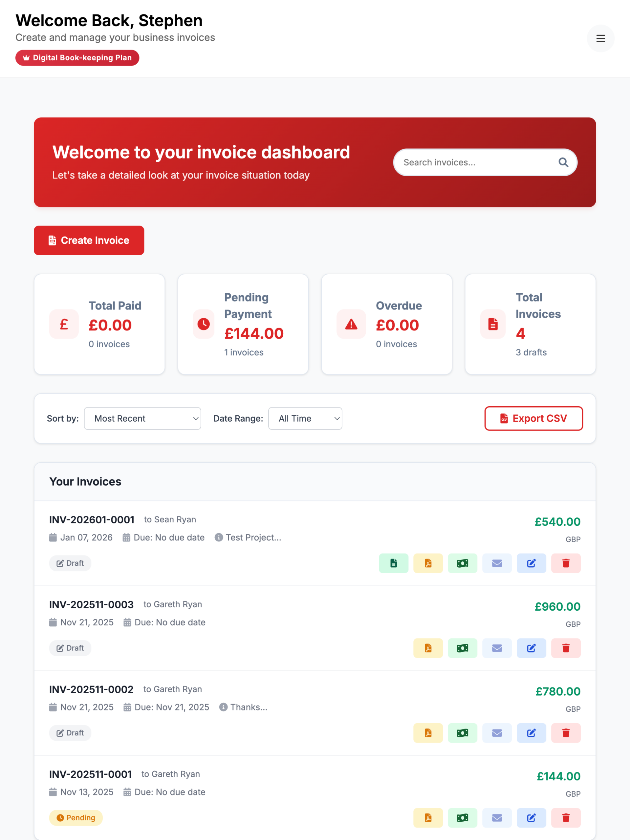The width and height of the screenshot is (630, 840).
Task: Record payment for invoice INV-202601-0001
Action: 463,563
